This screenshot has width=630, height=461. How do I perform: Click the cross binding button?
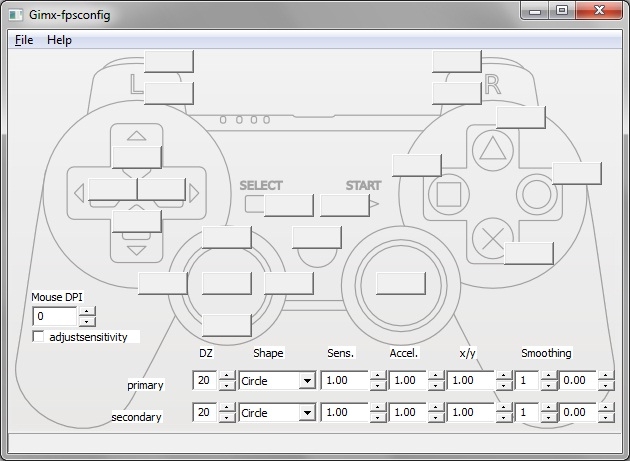529,253
